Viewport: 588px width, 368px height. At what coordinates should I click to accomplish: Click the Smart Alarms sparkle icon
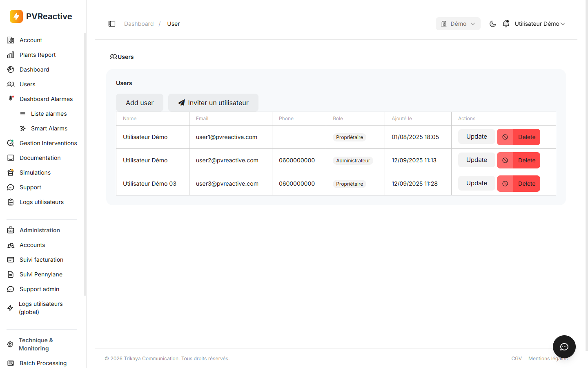click(x=23, y=128)
